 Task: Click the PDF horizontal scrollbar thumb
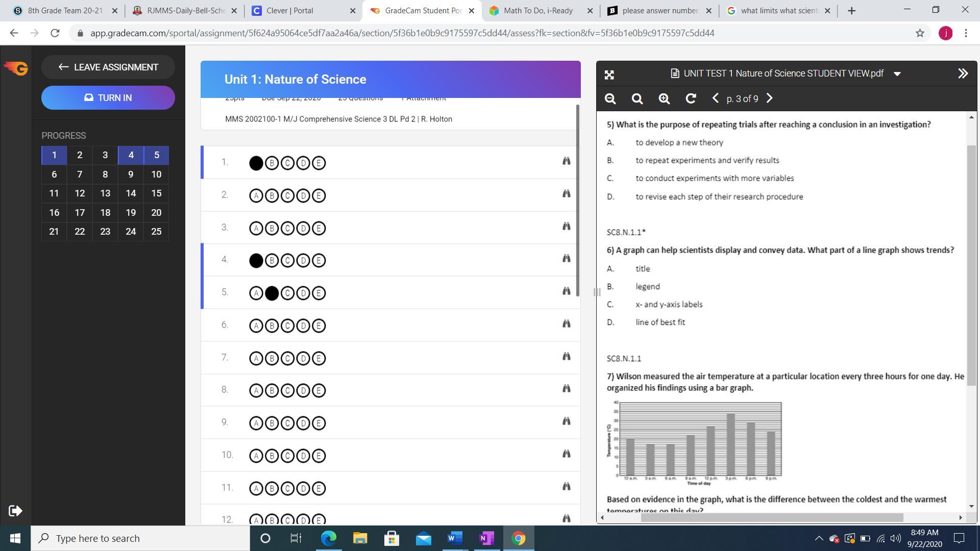(x=772, y=517)
